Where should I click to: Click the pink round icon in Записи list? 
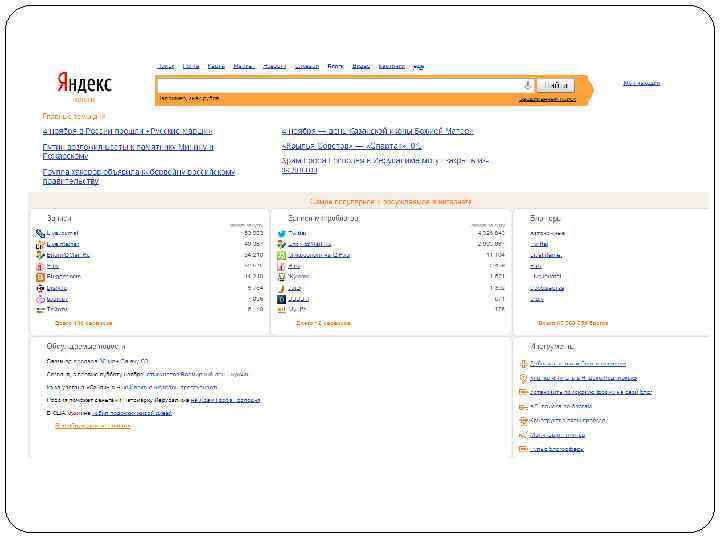pos(40,299)
